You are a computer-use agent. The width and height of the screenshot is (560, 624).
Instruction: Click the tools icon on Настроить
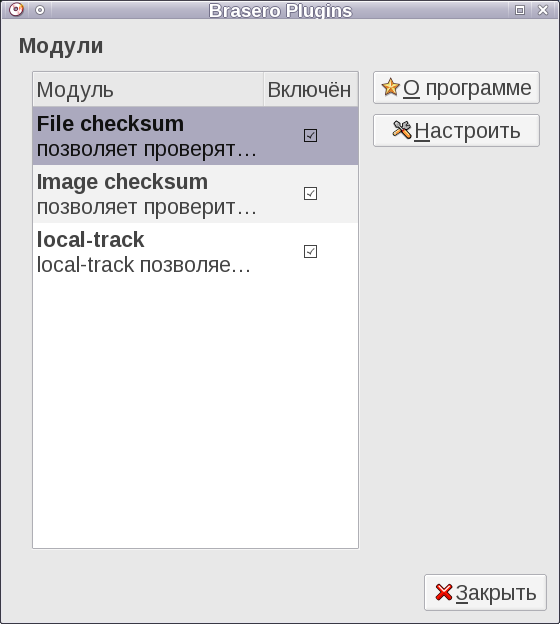(402, 130)
